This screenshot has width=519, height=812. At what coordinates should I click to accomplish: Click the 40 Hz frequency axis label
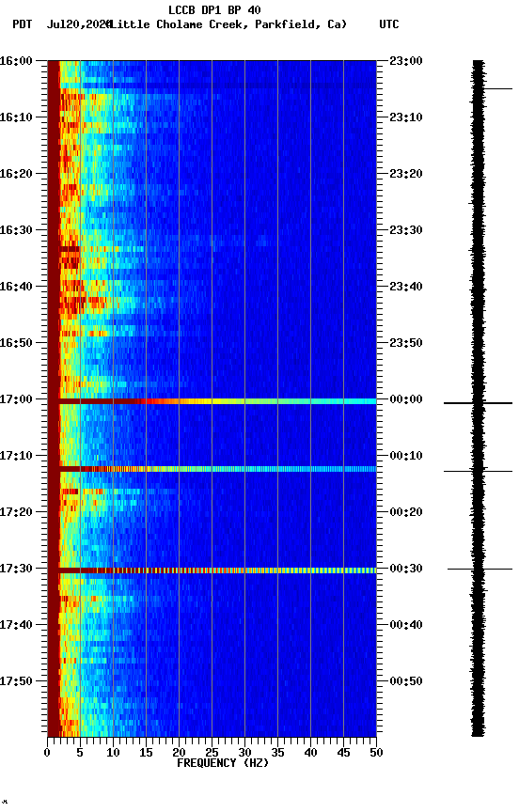(x=310, y=753)
